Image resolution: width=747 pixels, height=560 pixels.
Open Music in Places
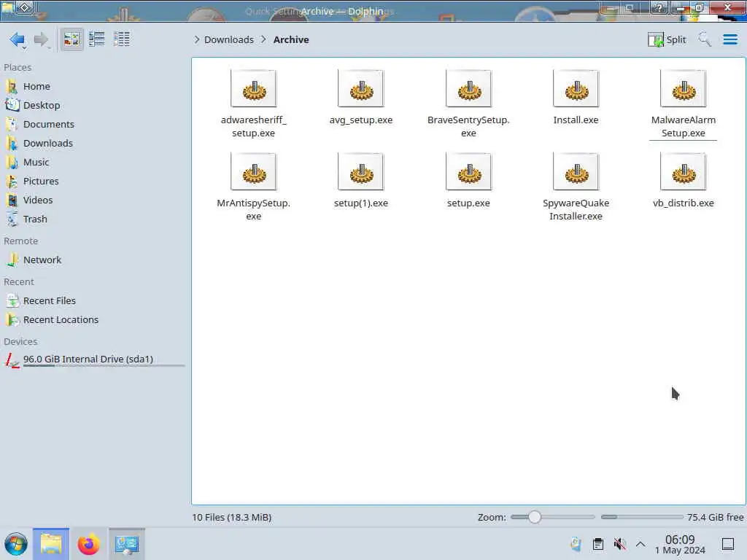tap(94, 163)
